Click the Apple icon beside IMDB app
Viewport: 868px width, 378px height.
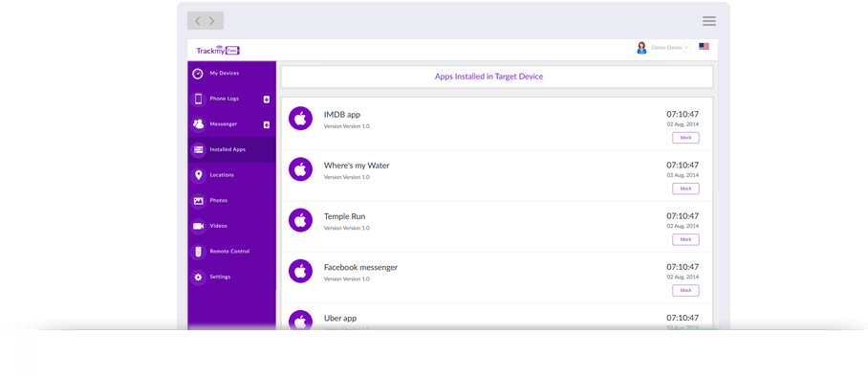[300, 119]
